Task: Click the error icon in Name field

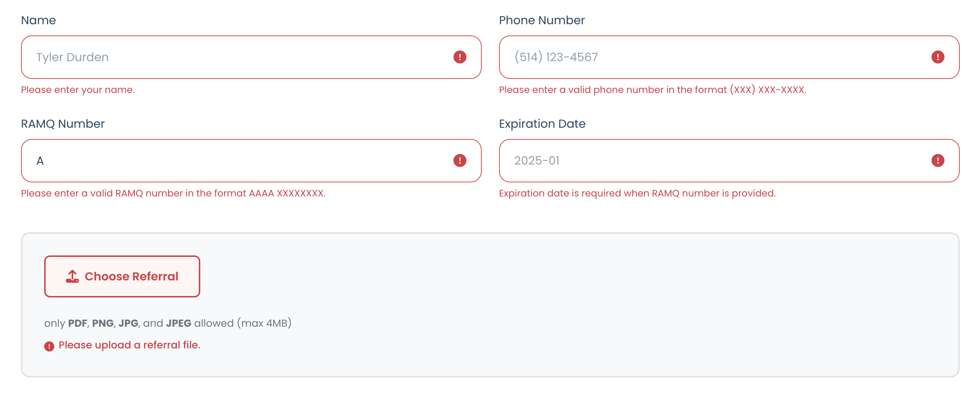Action: click(x=460, y=57)
